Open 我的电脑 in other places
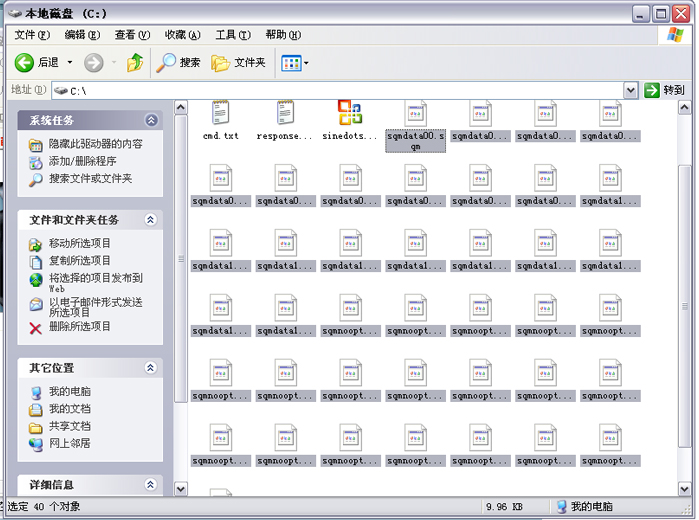This screenshot has height=520, width=699. pyautogui.click(x=70, y=392)
